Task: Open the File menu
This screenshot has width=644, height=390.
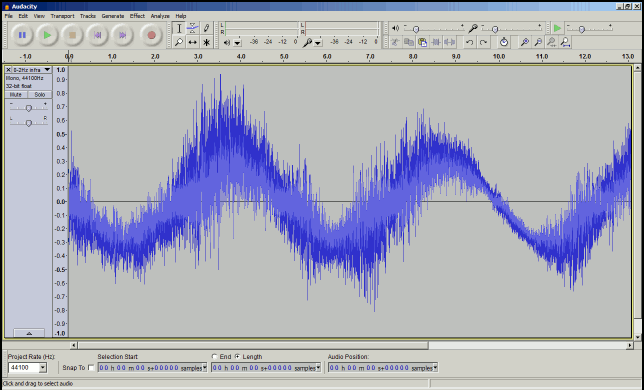Action: point(9,16)
